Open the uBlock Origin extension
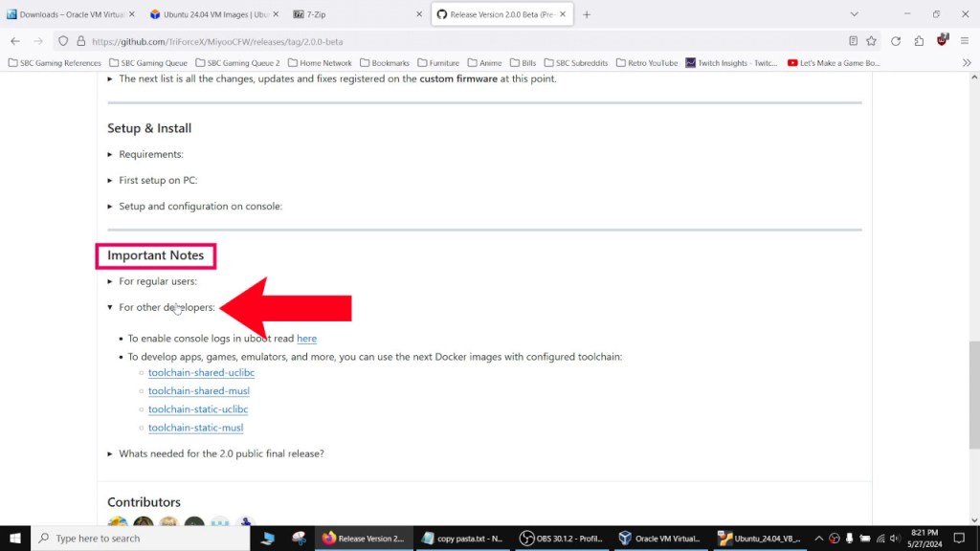 click(939, 41)
